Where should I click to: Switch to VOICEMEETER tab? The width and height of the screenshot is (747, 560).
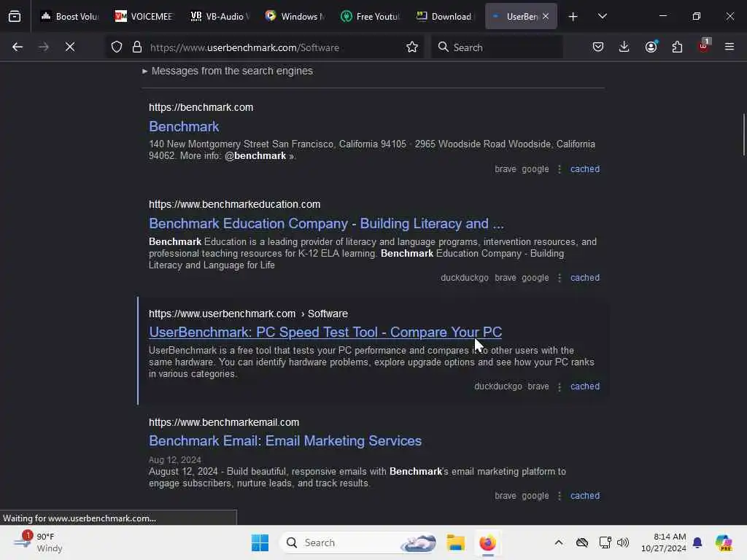(x=144, y=16)
